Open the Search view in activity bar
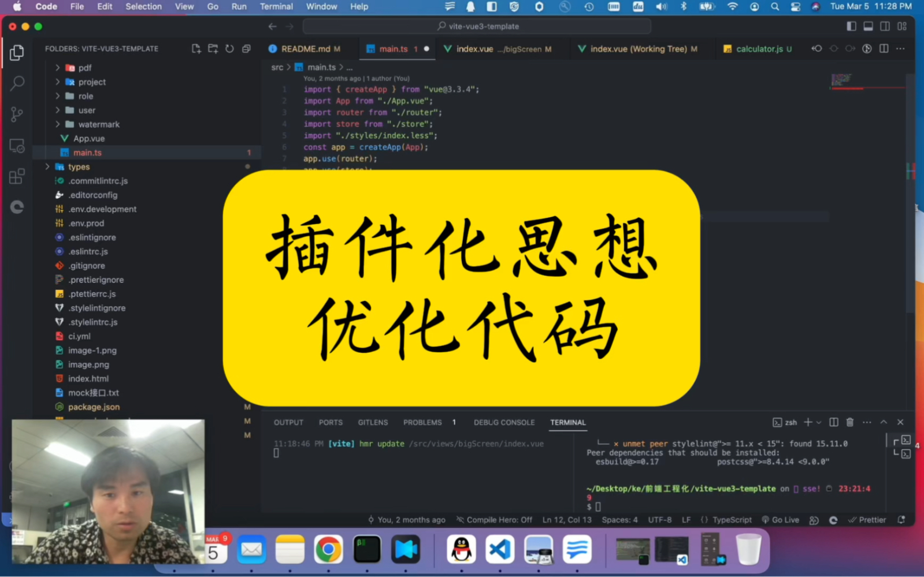Viewport: 924px width, 577px height. coord(17,83)
